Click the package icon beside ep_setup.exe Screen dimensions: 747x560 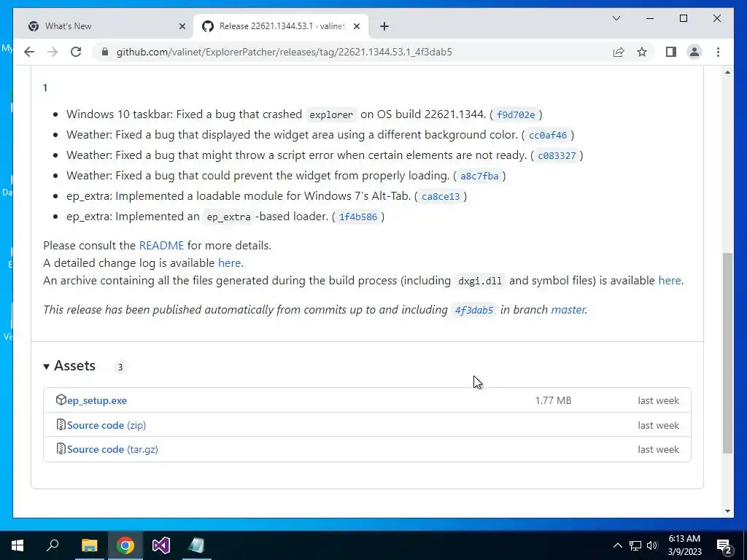pyautogui.click(x=61, y=400)
